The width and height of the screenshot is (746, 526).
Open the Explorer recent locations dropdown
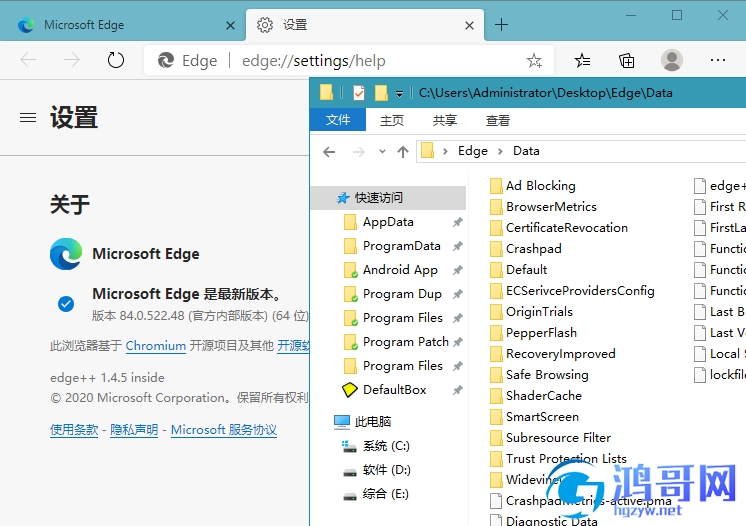point(382,152)
